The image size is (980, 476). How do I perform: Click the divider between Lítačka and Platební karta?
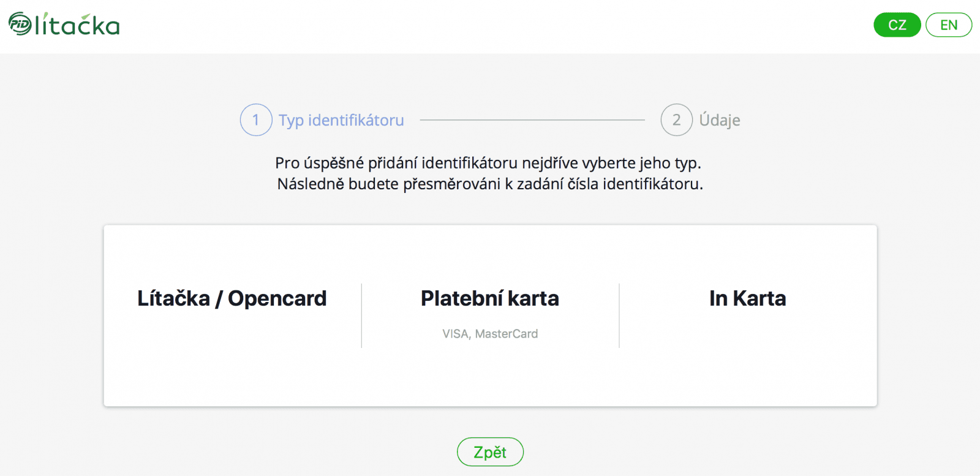click(361, 315)
